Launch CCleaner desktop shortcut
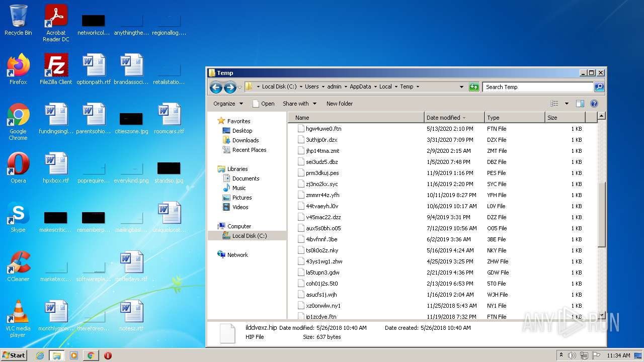 tap(18, 266)
